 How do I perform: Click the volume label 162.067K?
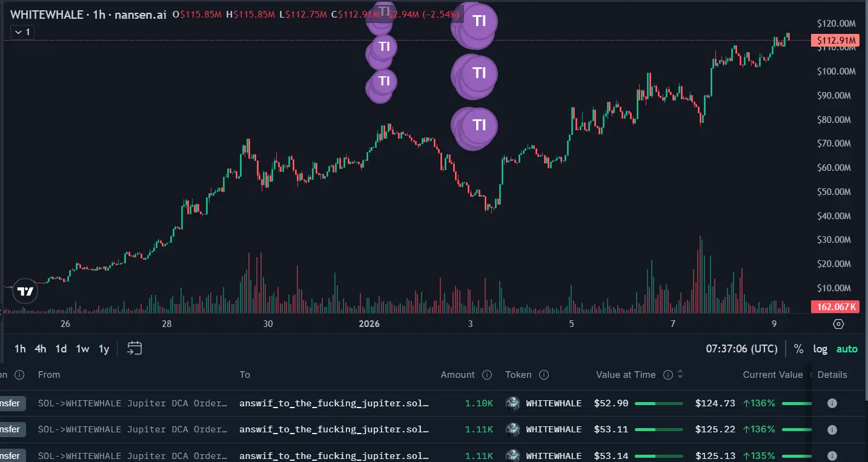[x=835, y=306]
